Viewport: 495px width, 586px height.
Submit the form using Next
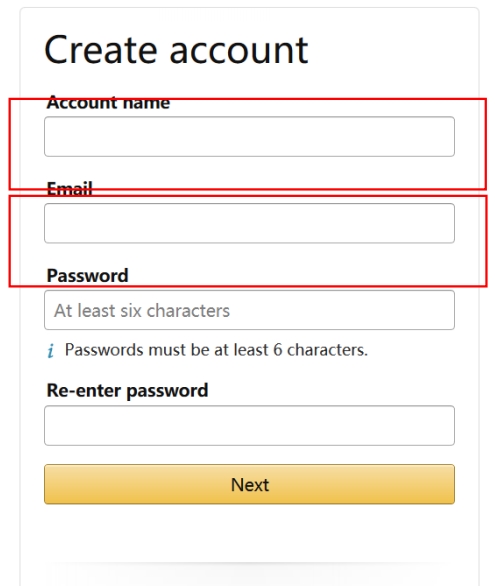249,484
